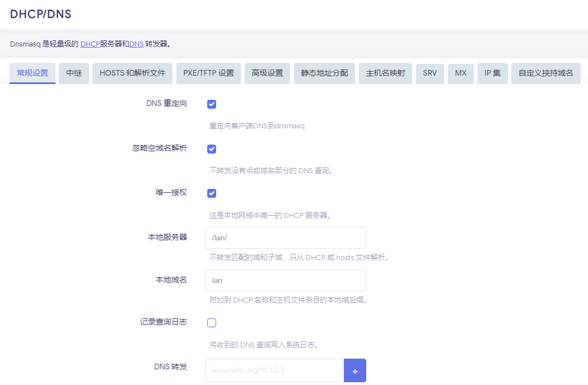Disable the 唯一授权 checkbox
The width and height of the screenshot is (588, 385).
tap(212, 193)
